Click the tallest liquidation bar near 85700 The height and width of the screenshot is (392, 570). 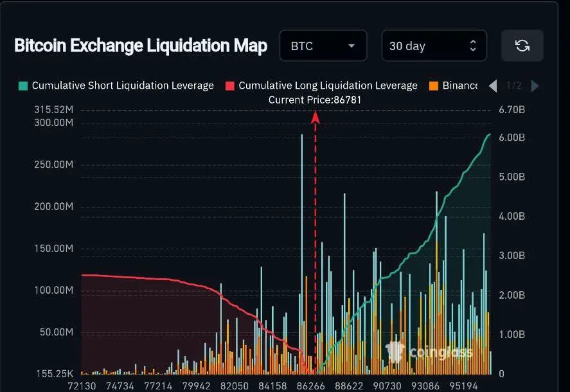pos(302,254)
